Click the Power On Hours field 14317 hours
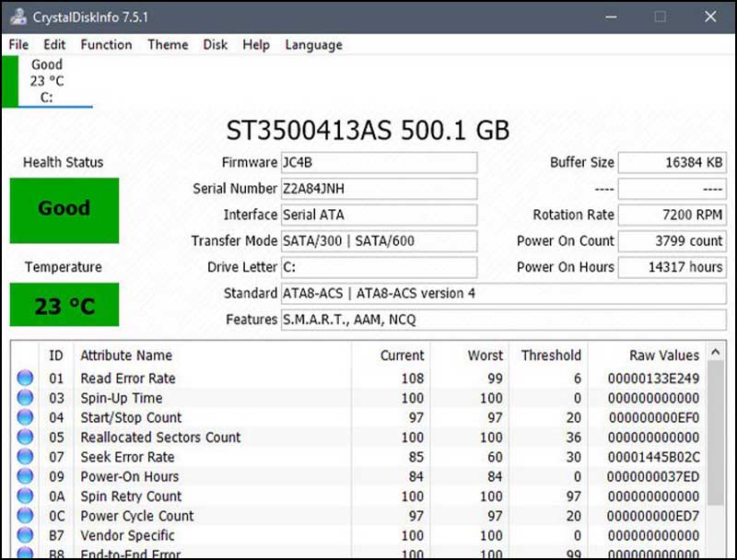Viewport: 737px width, 560px height. coord(673,267)
